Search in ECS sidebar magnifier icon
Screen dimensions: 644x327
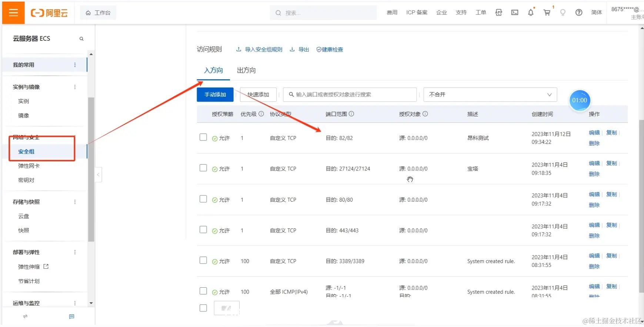[x=81, y=39]
